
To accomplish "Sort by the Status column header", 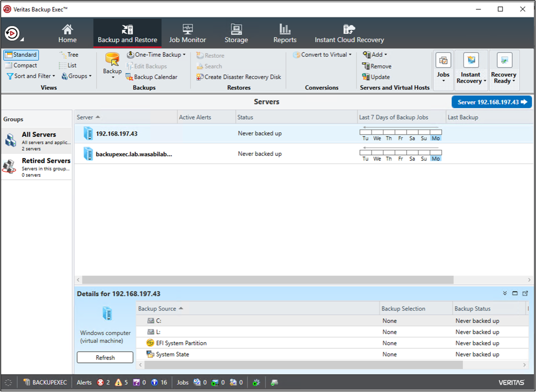I will [x=296, y=117].
